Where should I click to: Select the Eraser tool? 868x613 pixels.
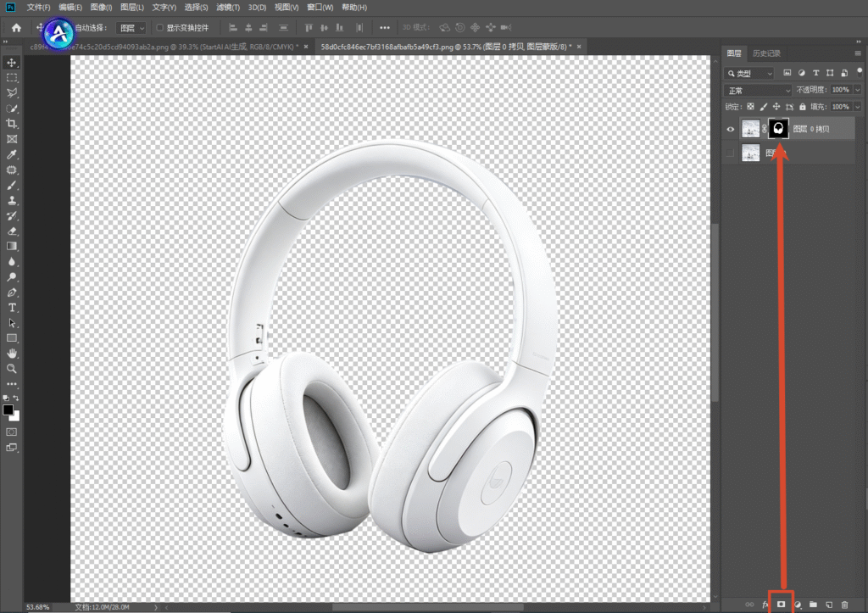[12, 231]
